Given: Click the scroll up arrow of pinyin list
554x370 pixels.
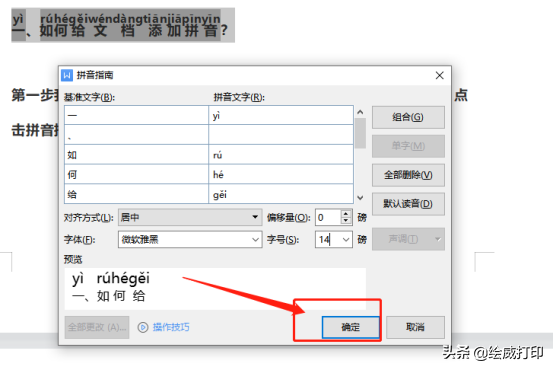Looking at the screenshot, I should tap(360, 112).
